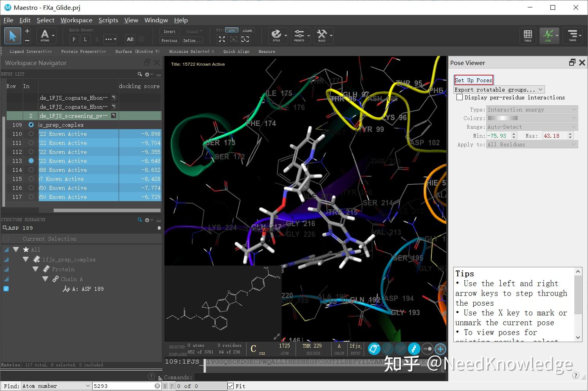Open the Export rotatable groups dropdown
Screen dimensions: 588x391
coord(498,89)
